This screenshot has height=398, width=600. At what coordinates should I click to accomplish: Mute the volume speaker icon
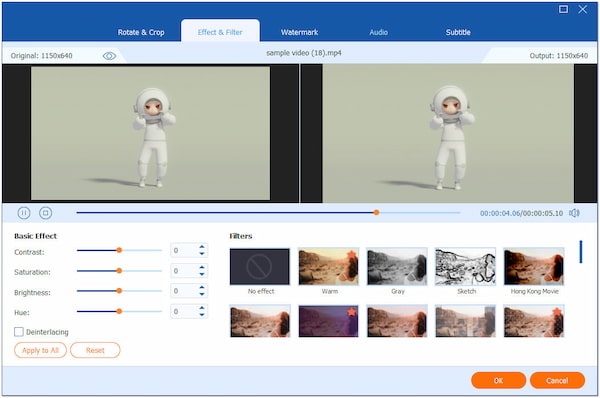[574, 213]
